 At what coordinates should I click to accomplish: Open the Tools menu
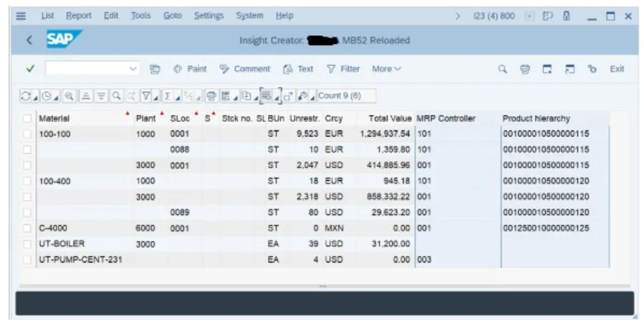coord(141,16)
